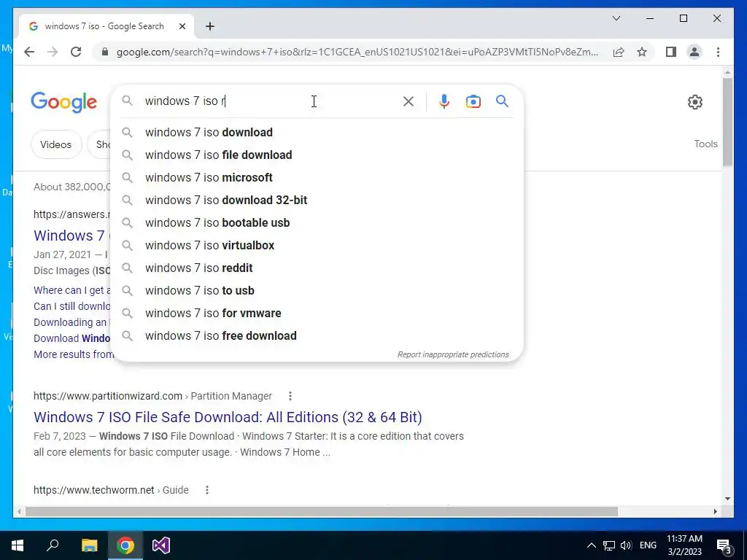Viewport: 747px width, 560px height.
Task: Click the horizontal scroll right arrow
Action: 715,511
